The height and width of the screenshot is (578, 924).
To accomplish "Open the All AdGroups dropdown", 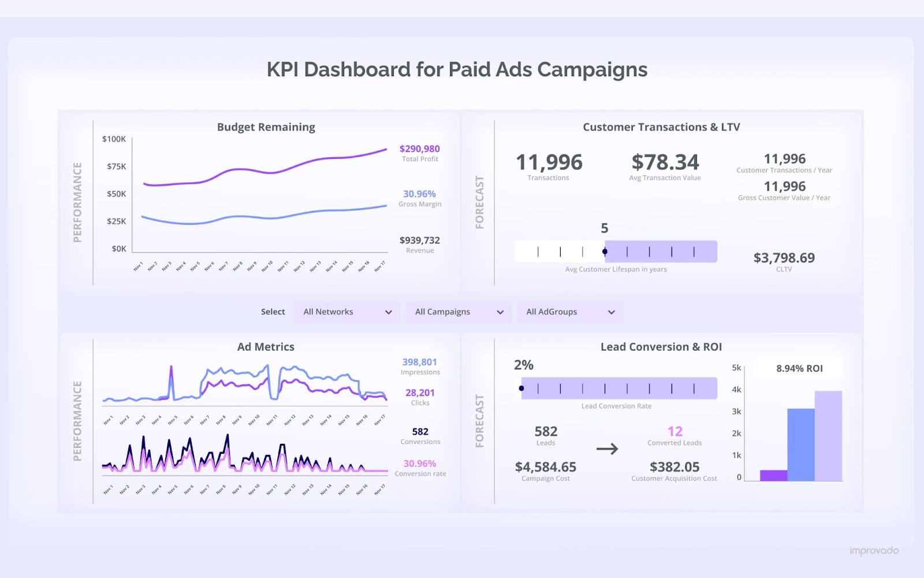I will [x=569, y=312].
